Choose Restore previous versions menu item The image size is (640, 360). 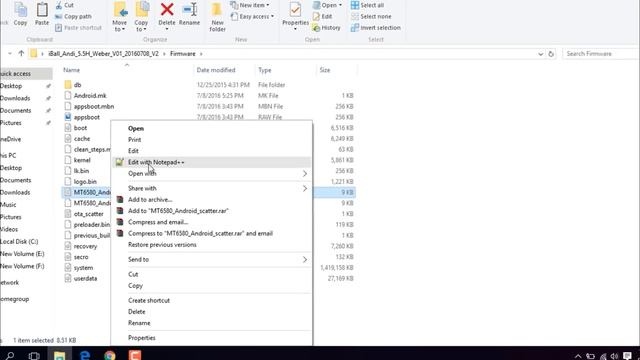pyautogui.click(x=211, y=245)
